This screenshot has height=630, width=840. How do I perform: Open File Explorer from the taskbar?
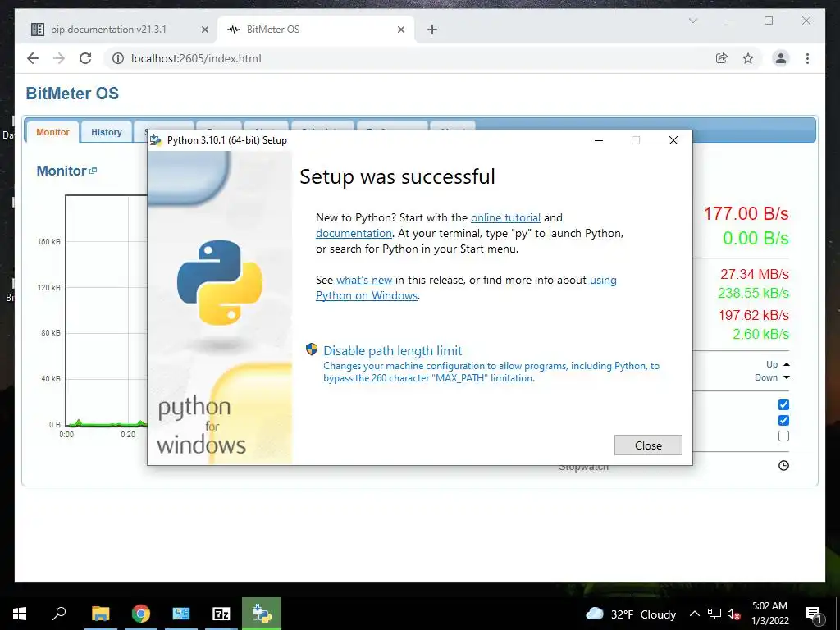click(x=100, y=614)
